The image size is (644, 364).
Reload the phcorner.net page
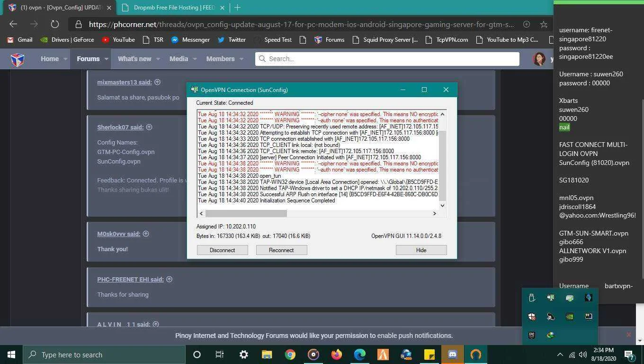[x=54, y=24]
